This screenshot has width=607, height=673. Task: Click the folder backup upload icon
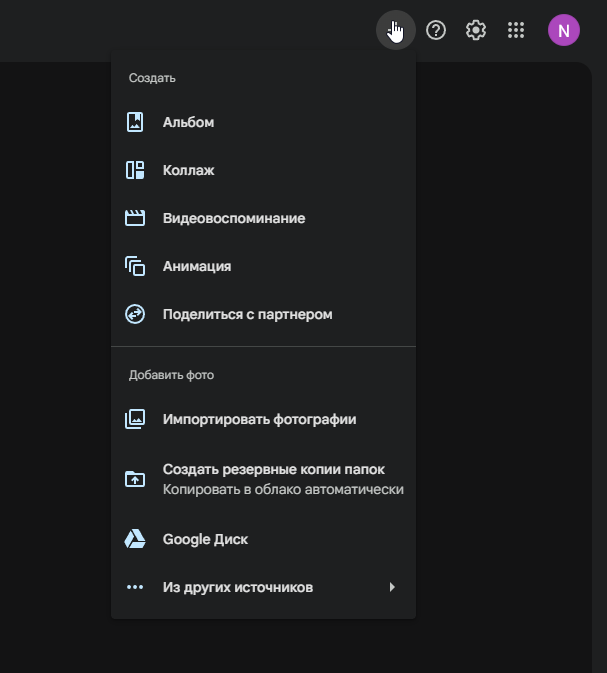coord(135,479)
